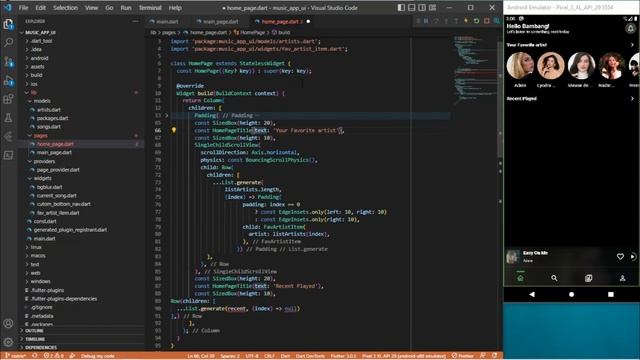
Task: Expand the android folder
Action: tap(39, 58)
